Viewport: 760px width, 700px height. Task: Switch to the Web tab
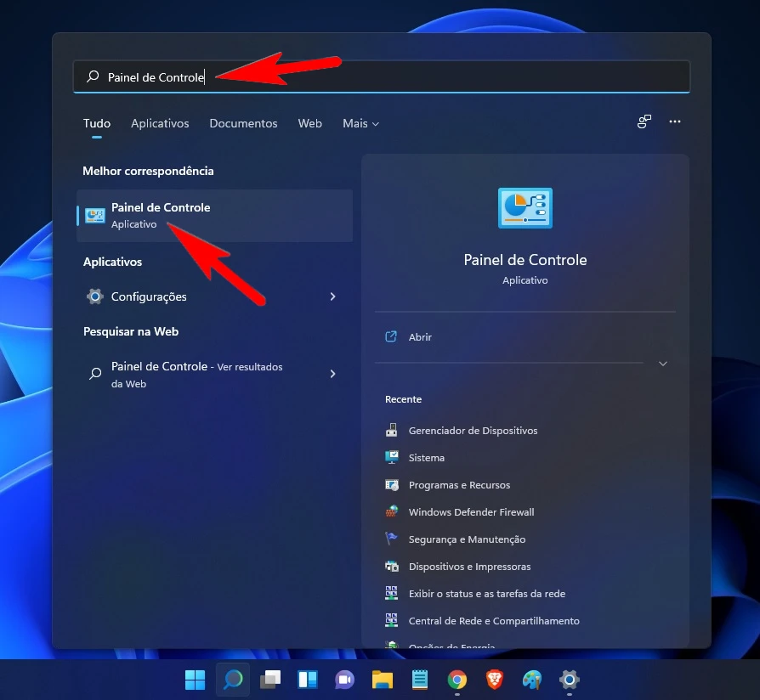[309, 123]
